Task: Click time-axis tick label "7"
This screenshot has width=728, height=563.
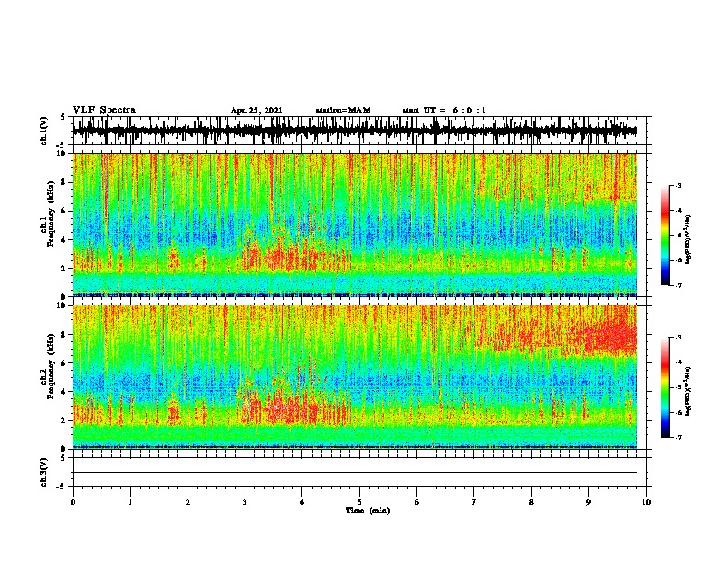Action: (474, 502)
